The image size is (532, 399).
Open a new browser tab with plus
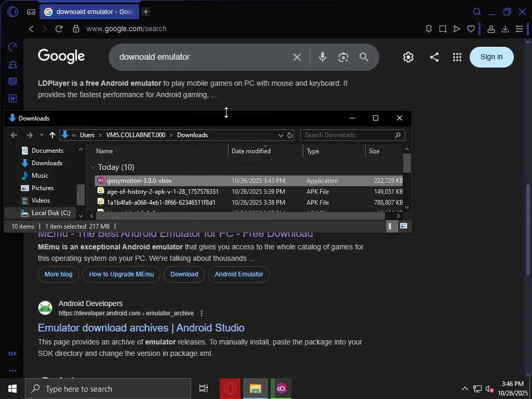coord(145,12)
